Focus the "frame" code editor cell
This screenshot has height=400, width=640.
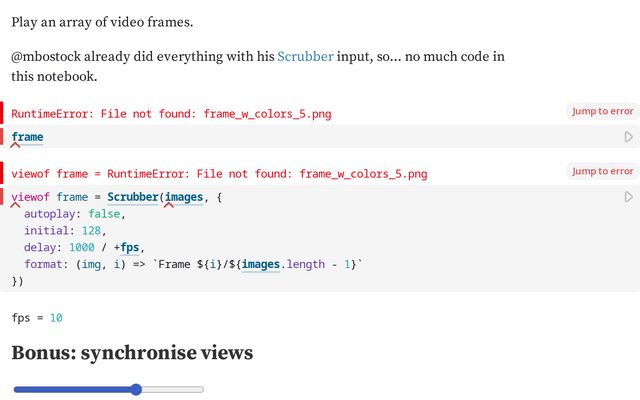pyautogui.click(x=300, y=137)
